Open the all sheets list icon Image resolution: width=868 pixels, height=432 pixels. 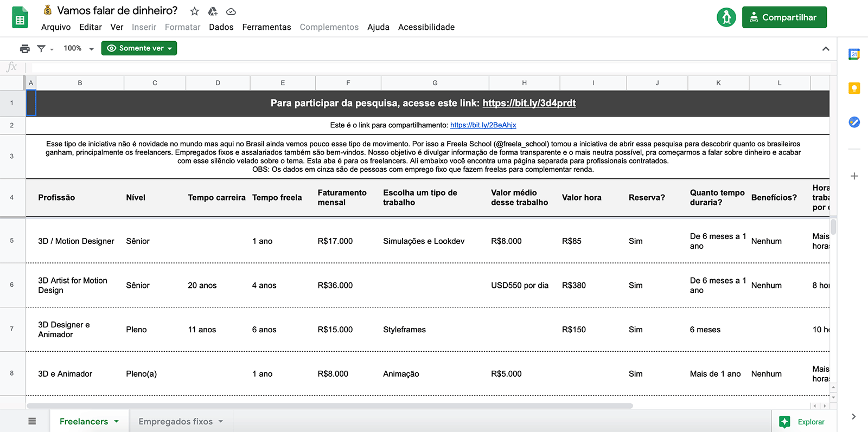(x=32, y=421)
